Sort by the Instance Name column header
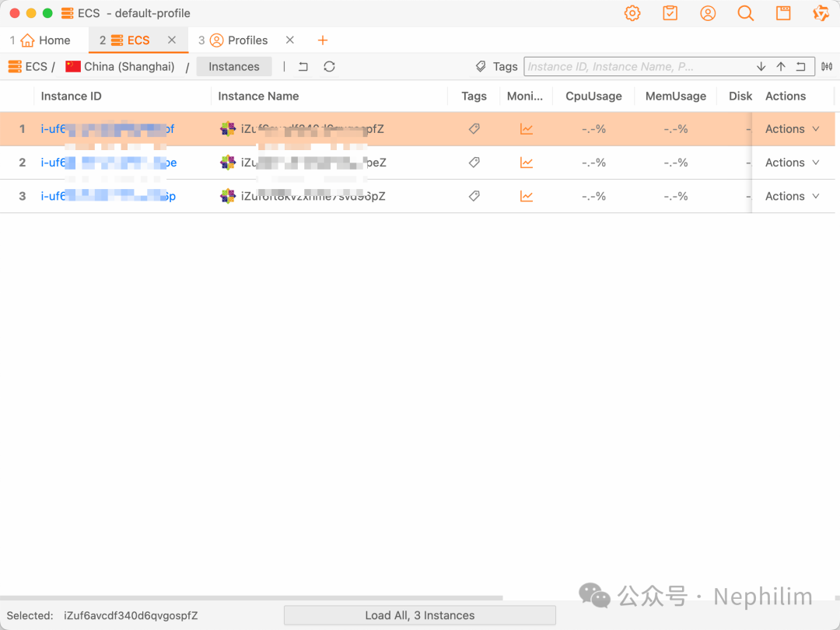 (258, 96)
